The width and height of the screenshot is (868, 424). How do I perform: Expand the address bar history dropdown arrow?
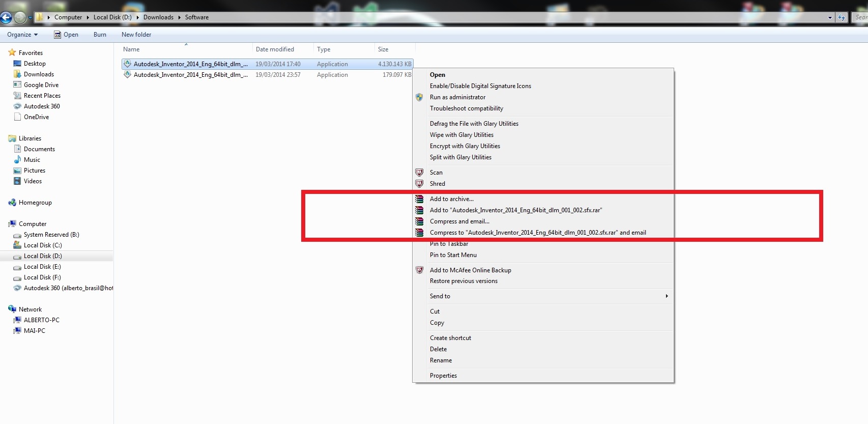click(x=830, y=17)
